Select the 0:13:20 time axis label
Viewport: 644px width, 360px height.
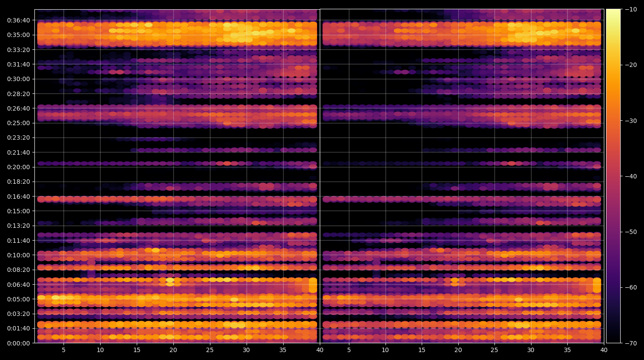pyautogui.click(x=19, y=226)
